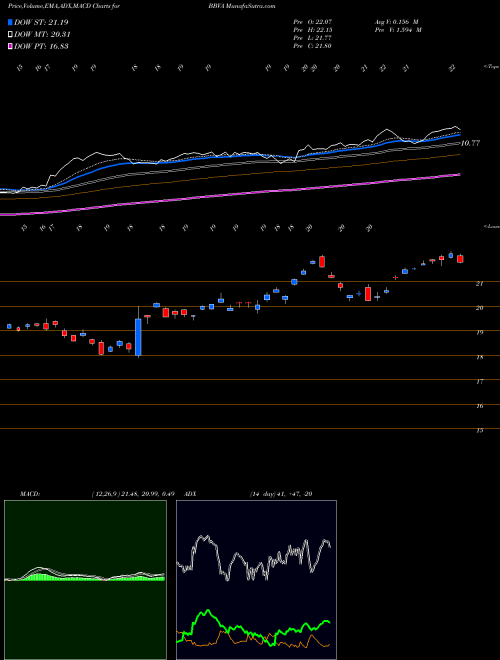Select MACD values '(12,26,9) 21.48, 20.99, 0.49'
The image size is (500, 660).
(x=133, y=494)
